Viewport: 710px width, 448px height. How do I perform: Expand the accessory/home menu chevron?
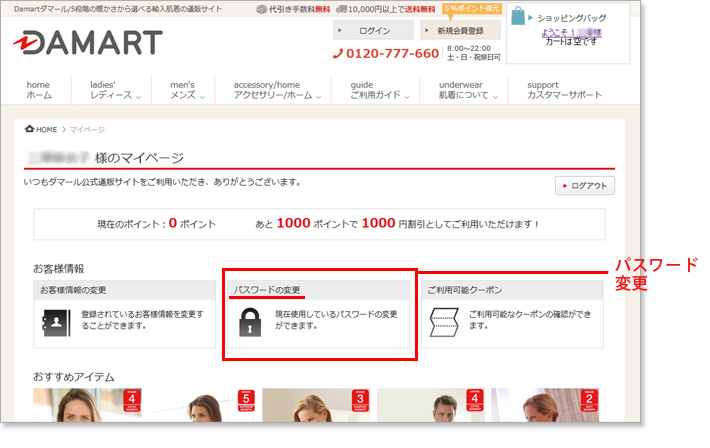(319, 96)
